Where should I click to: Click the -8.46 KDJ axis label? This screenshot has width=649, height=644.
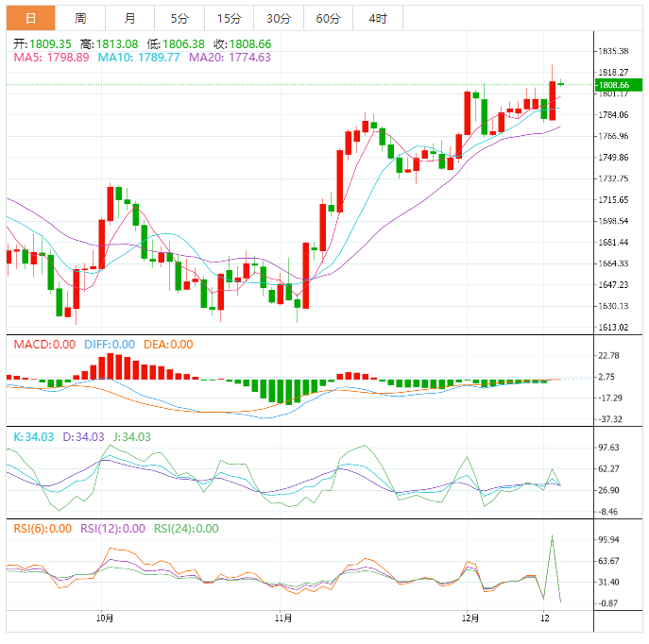click(609, 512)
